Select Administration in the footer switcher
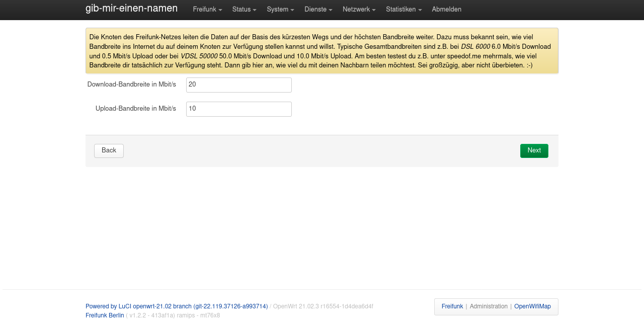 [488, 306]
